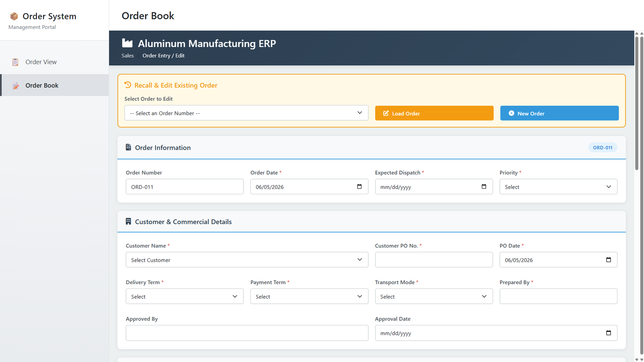Click the Order Book page heading
Viewport: 644px width, 362px height.
click(148, 16)
